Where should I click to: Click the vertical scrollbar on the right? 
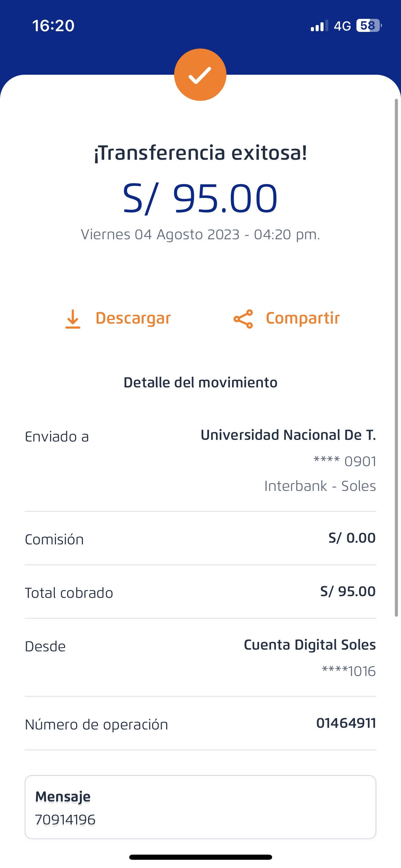click(x=396, y=357)
